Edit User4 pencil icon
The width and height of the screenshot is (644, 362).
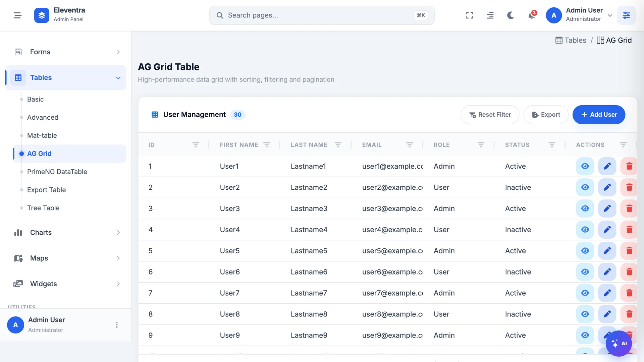pos(607,230)
